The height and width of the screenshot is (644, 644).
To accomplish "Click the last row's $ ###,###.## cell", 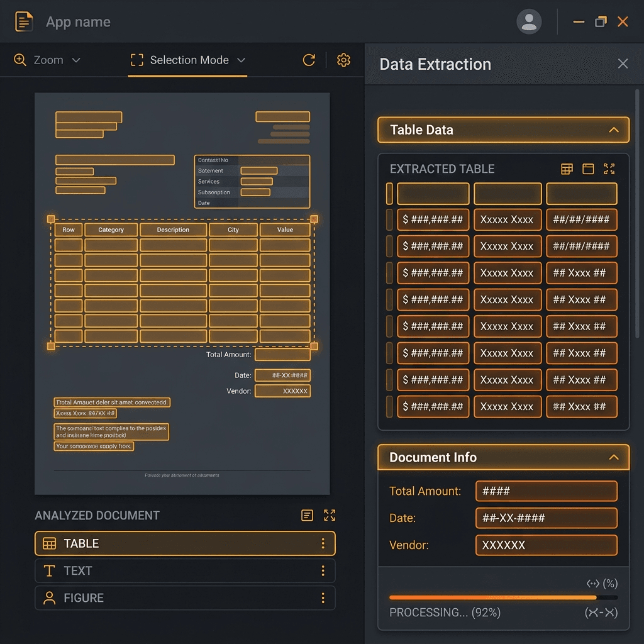I will (x=433, y=407).
